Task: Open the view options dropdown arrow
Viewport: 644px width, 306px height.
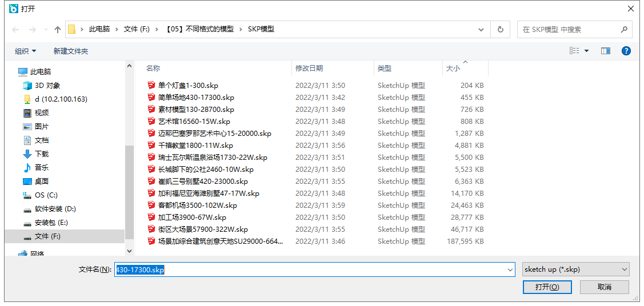Action: (x=586, y=51)
